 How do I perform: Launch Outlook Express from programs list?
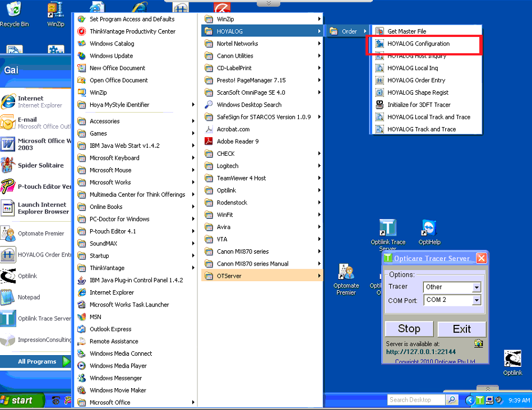[136, 329]
